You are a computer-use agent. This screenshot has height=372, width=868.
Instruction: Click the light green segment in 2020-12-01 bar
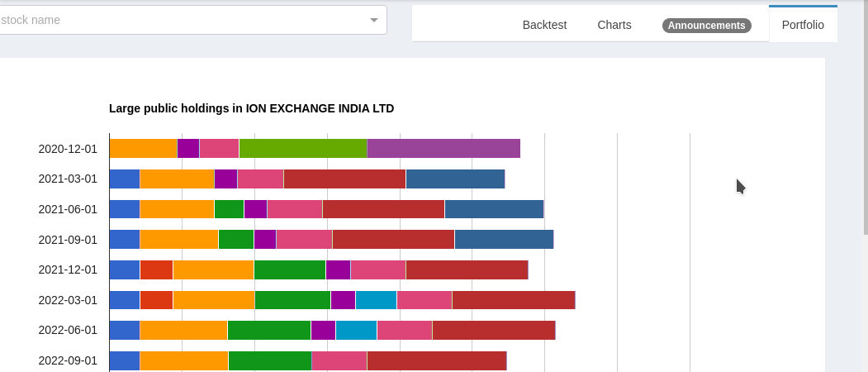coord(303,149)
